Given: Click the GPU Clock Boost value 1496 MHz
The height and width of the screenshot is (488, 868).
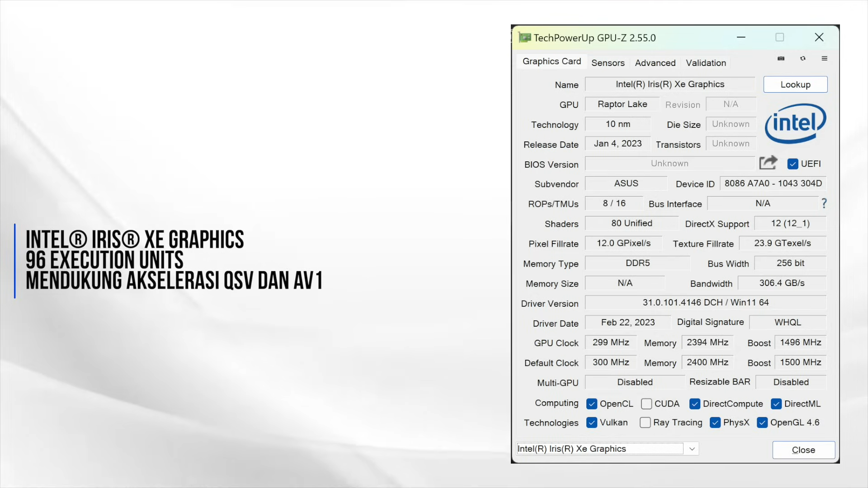Looking at the screenshot, I should pos(801,343).
